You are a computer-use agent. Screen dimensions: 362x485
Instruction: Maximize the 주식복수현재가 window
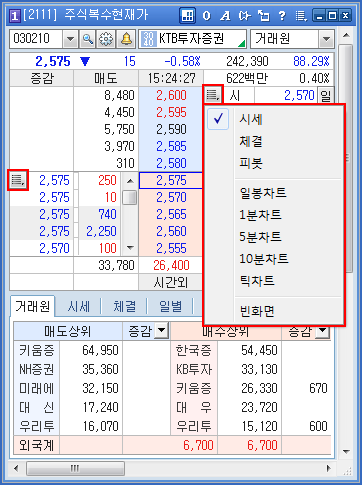tap(332, 16)
